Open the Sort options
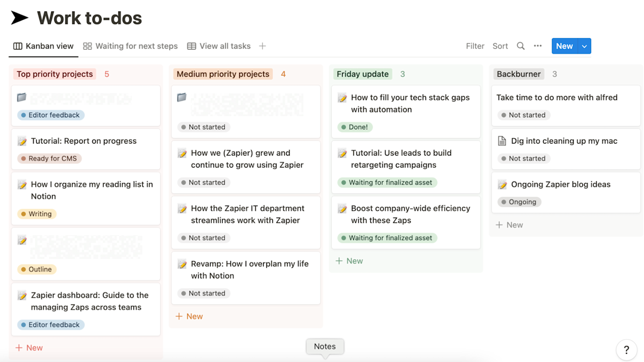 [x=500, y=46]
